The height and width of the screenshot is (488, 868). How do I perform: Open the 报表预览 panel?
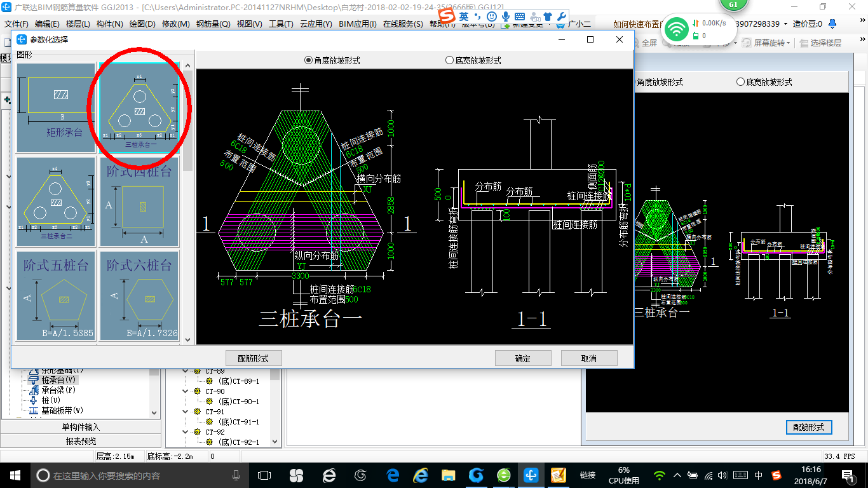pyautogui.click(x=81, y=441)
